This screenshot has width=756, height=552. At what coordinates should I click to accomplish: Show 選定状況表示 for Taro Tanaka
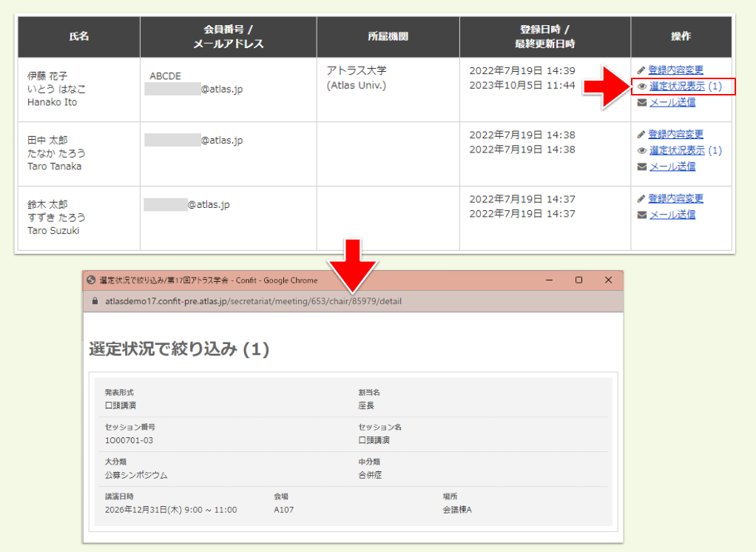(677, 151)
